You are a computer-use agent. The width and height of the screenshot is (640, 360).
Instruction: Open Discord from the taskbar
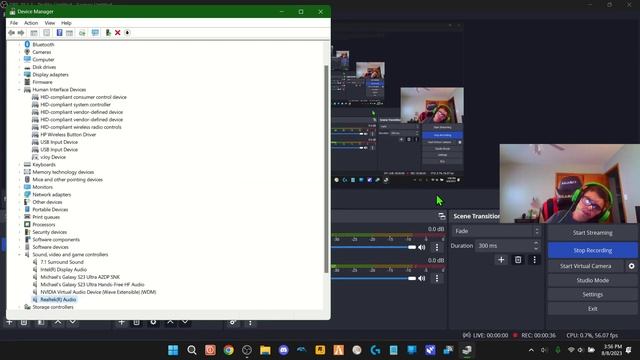(x=284, y=350)
